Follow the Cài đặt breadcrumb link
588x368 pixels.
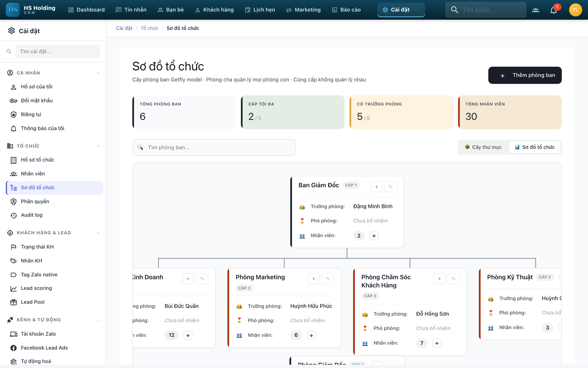pyautogui.click(x=124, y=28)
